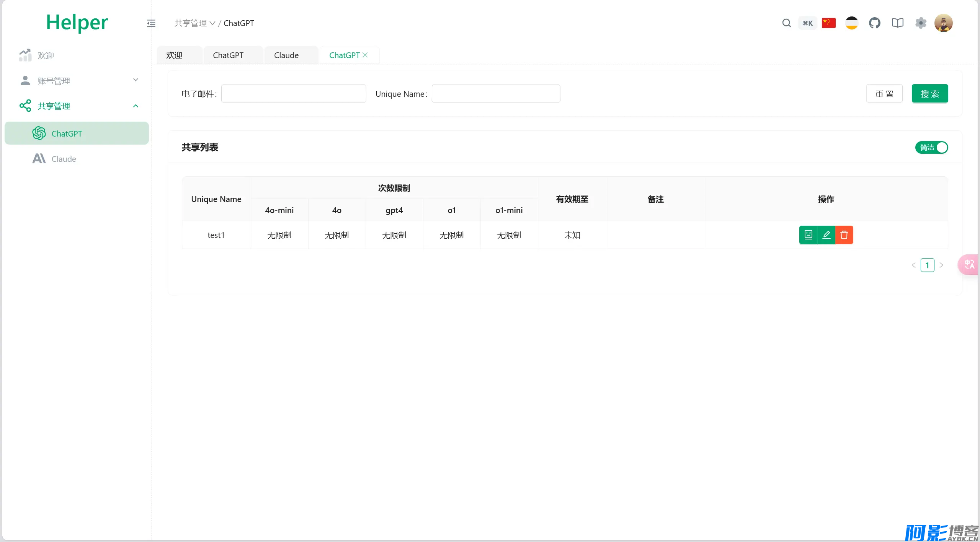The height and width of the screenshot is (542, 980).
Task: Open the search magnifier icon
Action: [786, 23]
